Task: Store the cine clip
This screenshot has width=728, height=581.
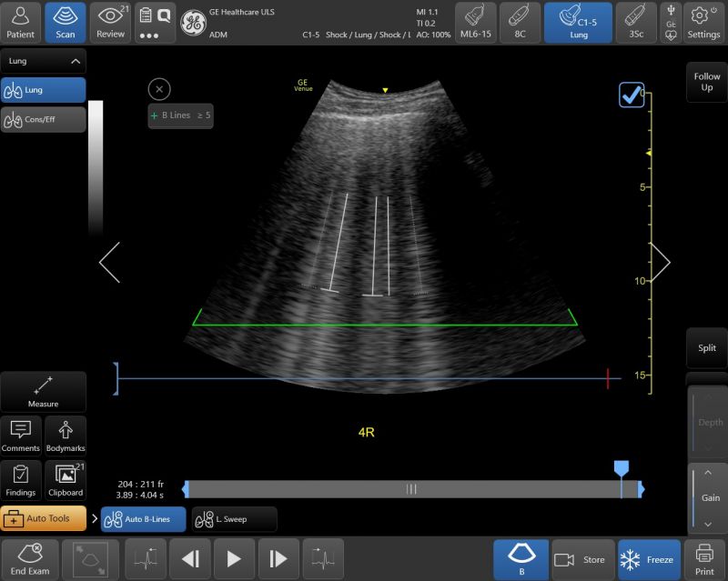Action: (x=583, y=559)
